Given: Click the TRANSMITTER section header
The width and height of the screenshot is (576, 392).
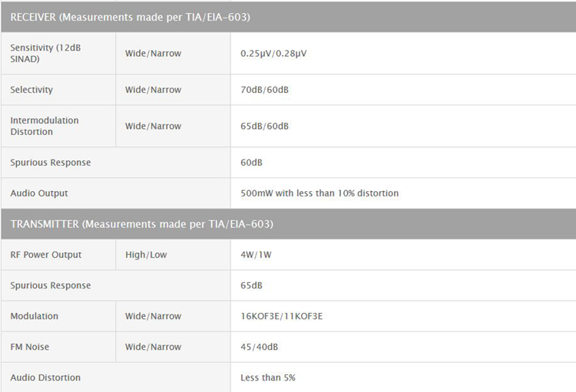Looking at the screenshot, I should (x=142, y=224).
